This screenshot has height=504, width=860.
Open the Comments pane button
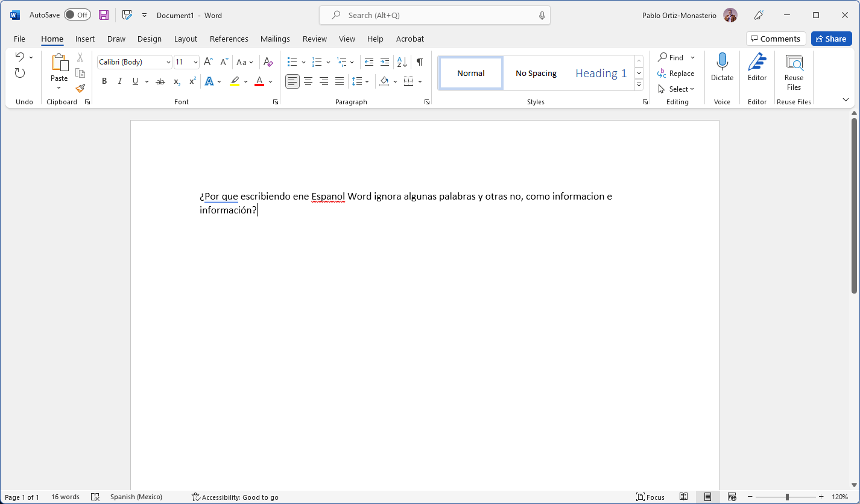pos(776,39)
